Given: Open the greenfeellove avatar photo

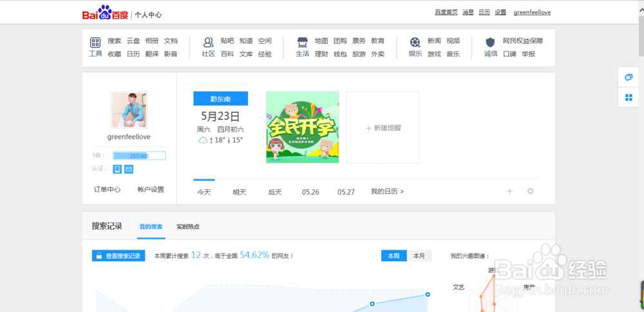Looking at the screenshot, I should coord(129,109).
